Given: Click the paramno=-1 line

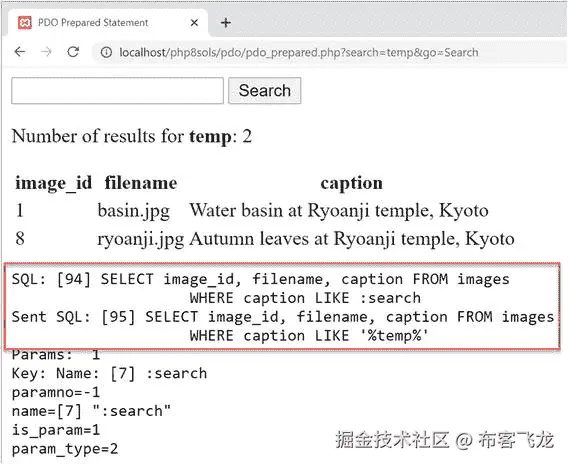Looking at the screenshot, I should (x=55, y=392).
